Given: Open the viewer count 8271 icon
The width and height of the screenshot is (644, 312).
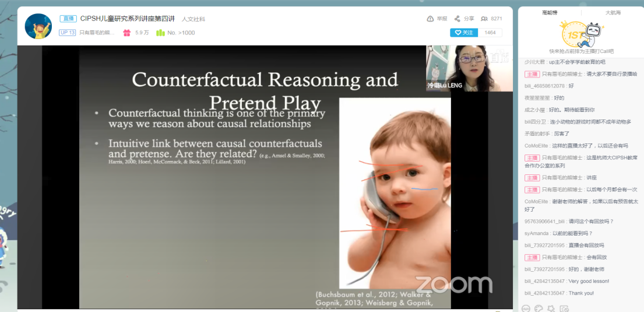Looking at the screenshot, I should [484, 19].
